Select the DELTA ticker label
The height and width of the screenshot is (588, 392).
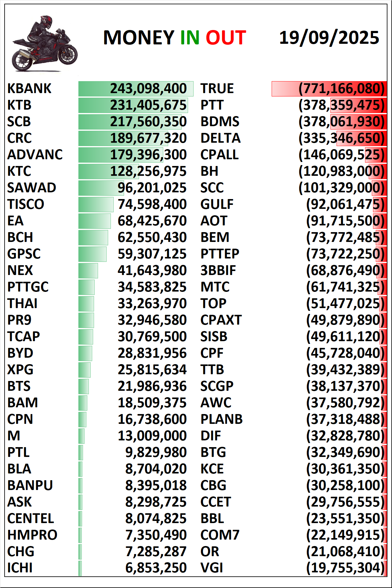pyautogui.click(x=221, y=138)
